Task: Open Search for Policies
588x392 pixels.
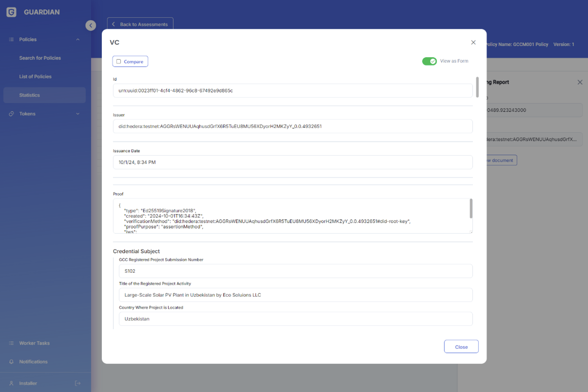Action: click(x=40, y=58)
